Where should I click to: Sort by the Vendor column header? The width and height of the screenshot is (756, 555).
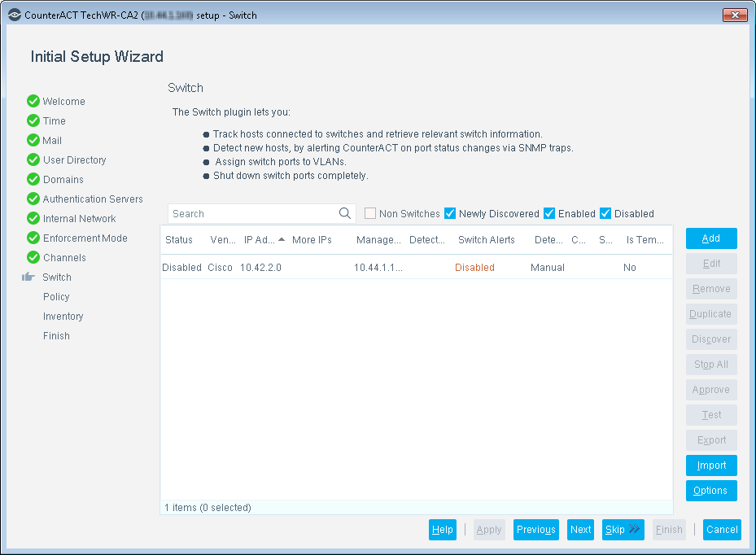223,239
